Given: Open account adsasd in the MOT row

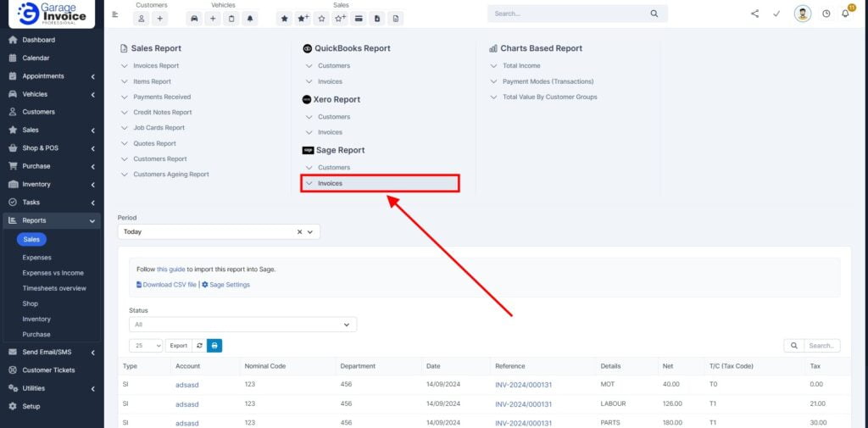Looking at the screenshot, I should 186,384.
